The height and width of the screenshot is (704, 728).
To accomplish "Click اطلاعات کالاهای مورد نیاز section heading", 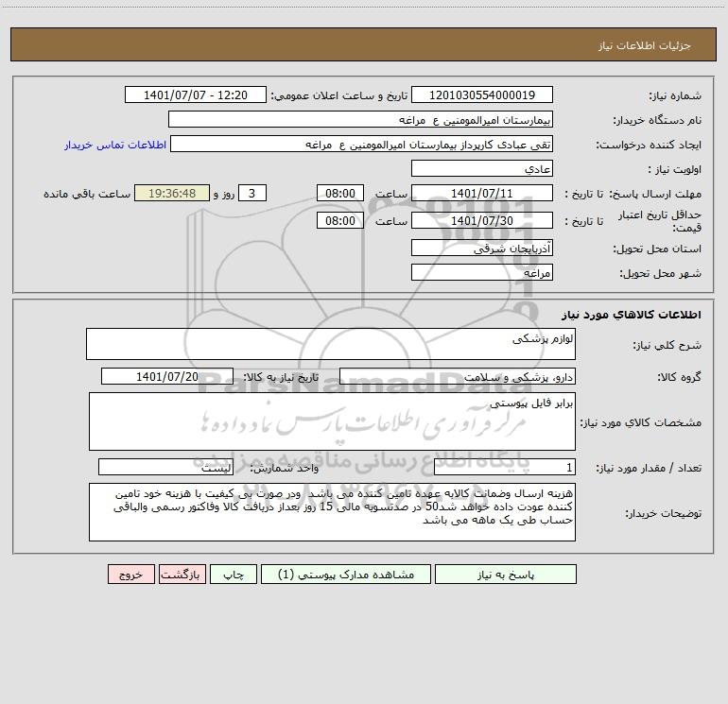I will pos(632,315).
